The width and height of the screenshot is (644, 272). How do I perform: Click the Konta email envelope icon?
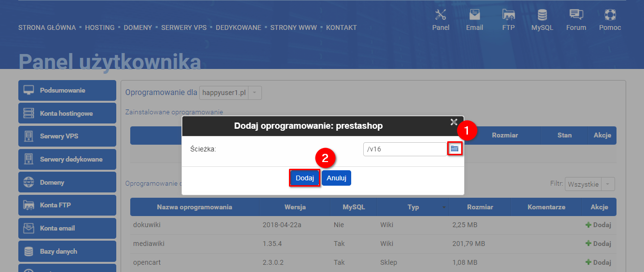click(x=29, y=228)
